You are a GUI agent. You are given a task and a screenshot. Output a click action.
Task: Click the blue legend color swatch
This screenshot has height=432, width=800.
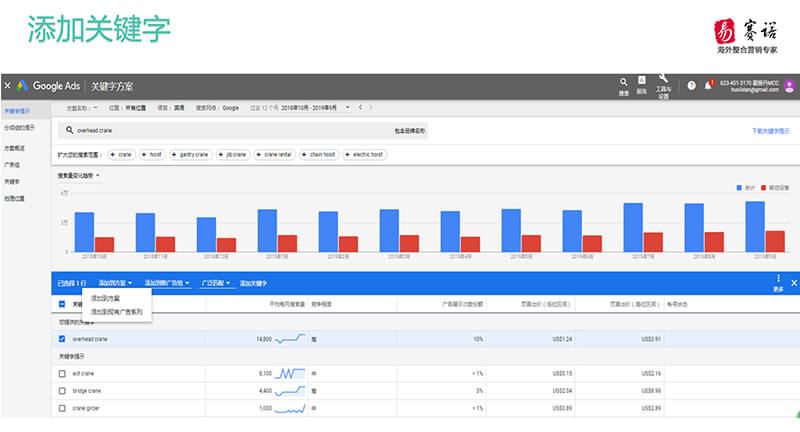[739, 188]
